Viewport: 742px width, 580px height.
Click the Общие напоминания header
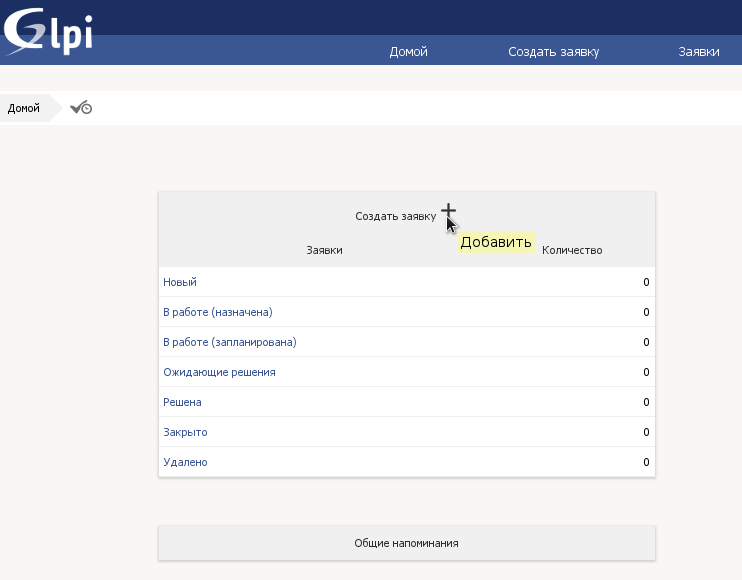(406, 543)
